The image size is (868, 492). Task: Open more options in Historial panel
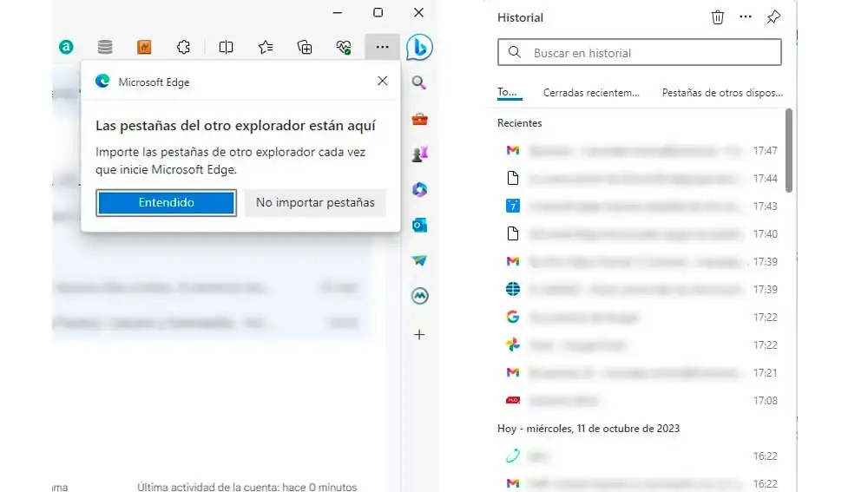[746, 17]
